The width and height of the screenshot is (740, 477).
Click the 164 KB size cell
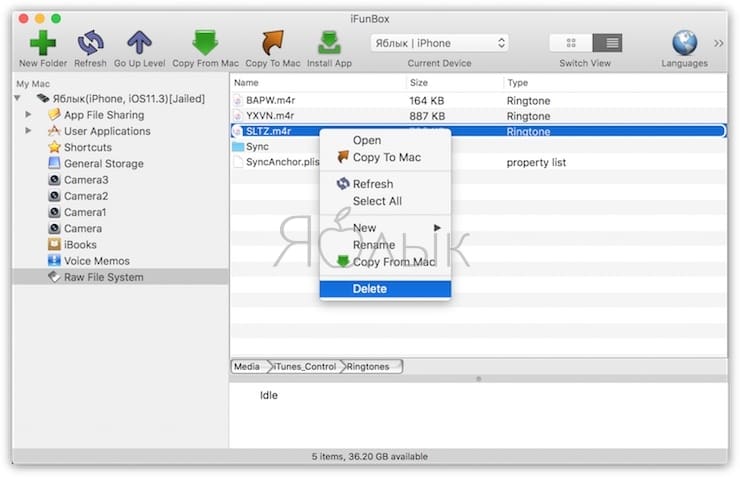pyautogui.click(x=427, y=100)
